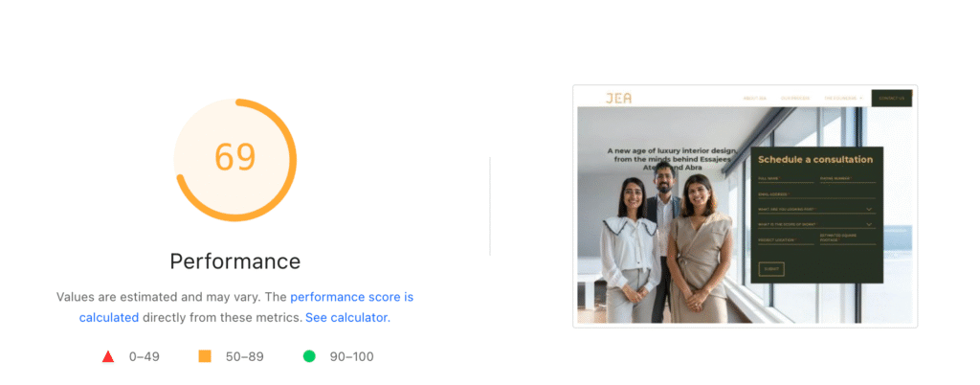Click the Contact Us button in the preview
The width and height of the screenshot is (980, 385).
point(891,98)
